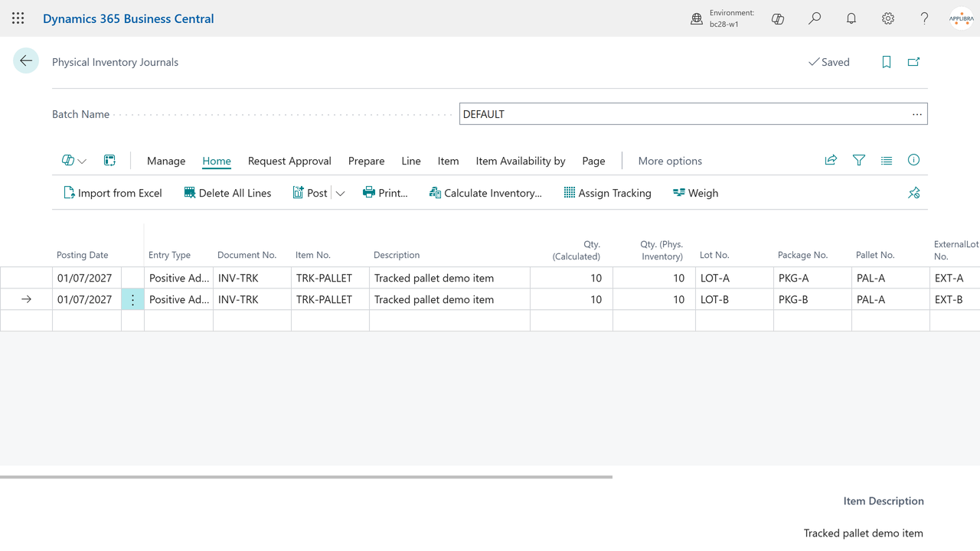Click the Dynamics 365 Business Central title
Viewport: 980px width, 551px height.
tap(129, 18)
